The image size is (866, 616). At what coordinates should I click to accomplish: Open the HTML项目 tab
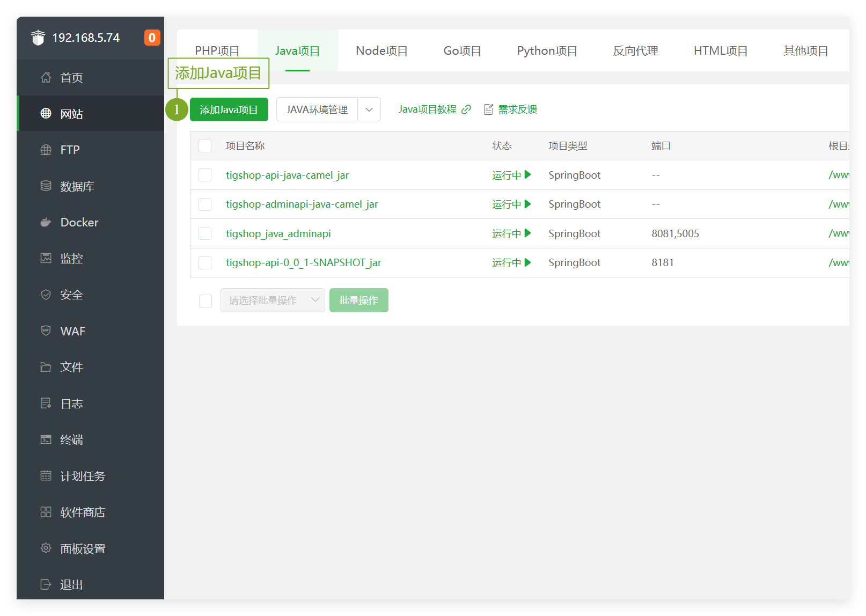click(721, 50)
